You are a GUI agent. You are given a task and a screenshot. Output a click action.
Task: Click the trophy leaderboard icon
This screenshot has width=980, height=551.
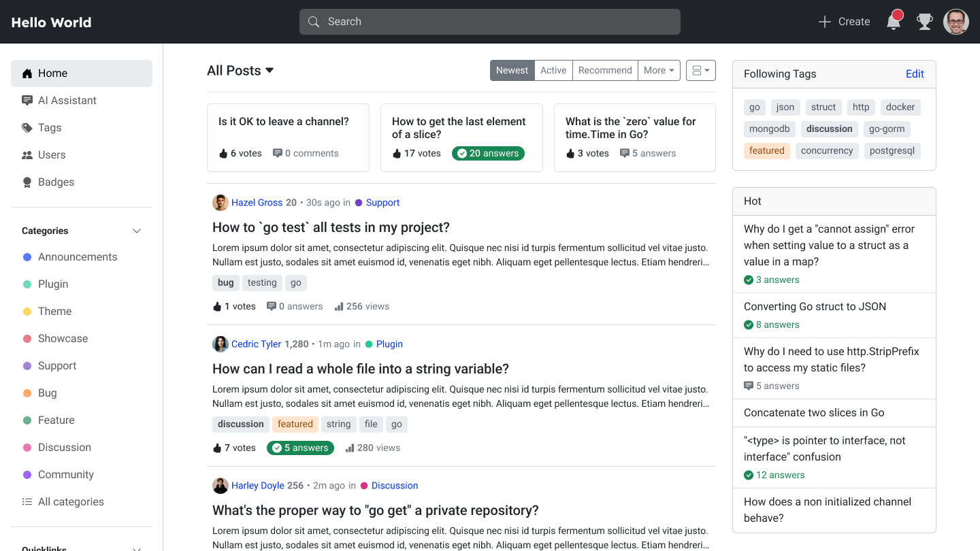tap(925, 21)
